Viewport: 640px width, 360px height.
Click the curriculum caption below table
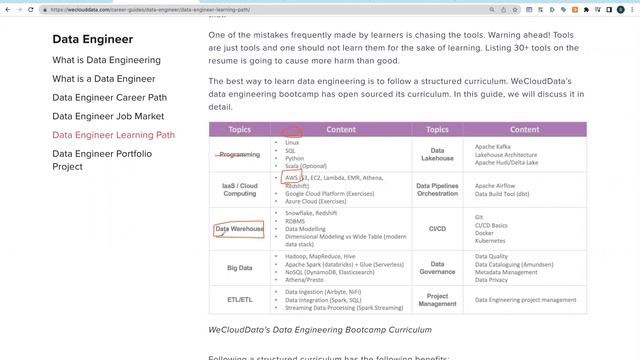click(320, 330)
